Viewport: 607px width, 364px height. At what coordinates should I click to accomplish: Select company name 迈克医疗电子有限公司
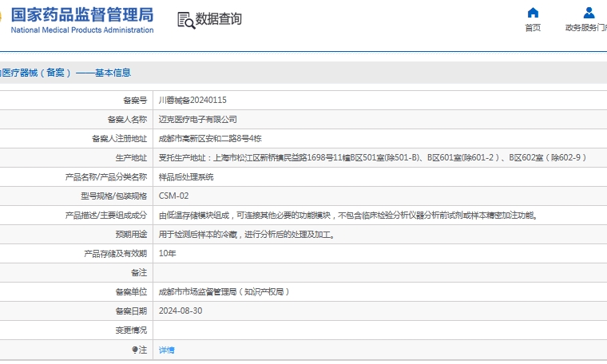click(x=197, y=120)
